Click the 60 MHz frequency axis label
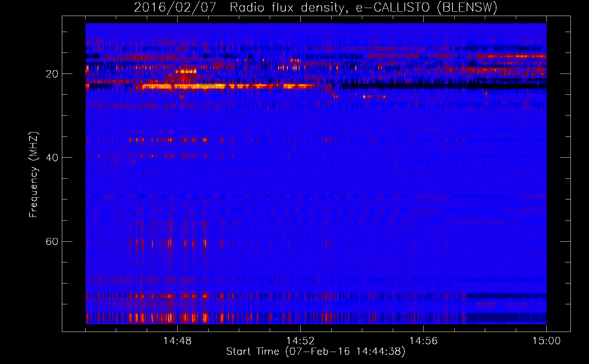Screen dimensions: 589x364 pyautogui.click(x=52, y=241)
